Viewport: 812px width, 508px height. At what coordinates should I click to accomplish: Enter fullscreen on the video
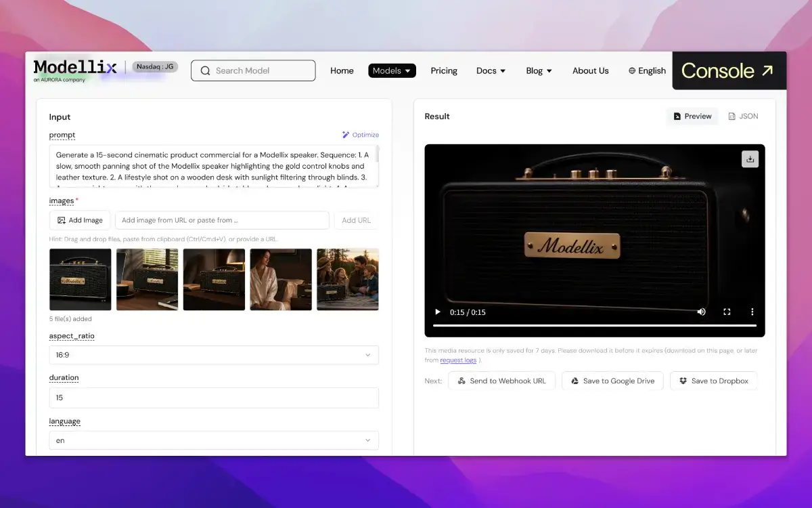coord(727,312)
